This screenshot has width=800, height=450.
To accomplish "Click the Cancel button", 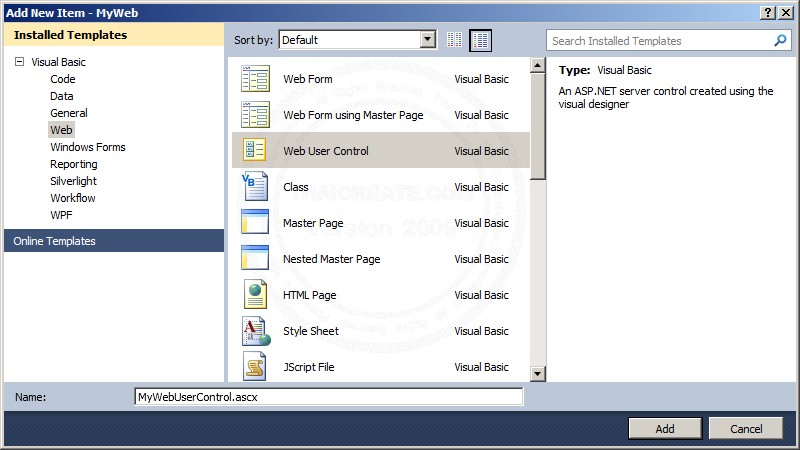I will coord(745,429).
